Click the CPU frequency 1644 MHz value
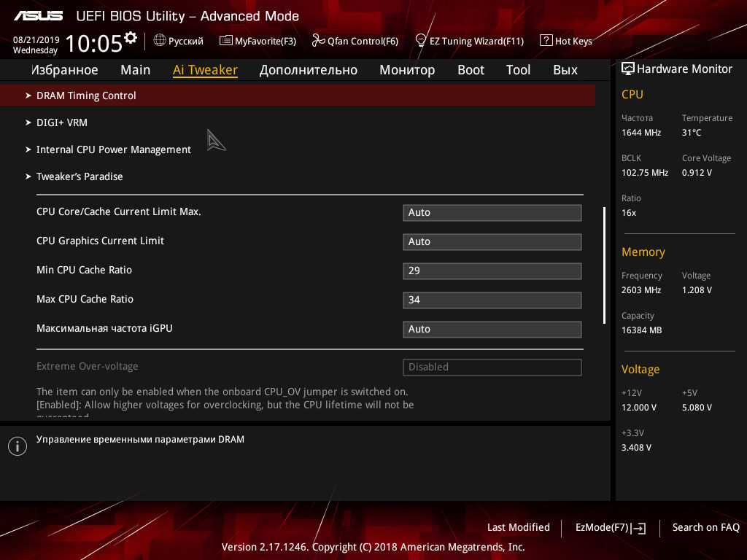Screen dimensions: 747x560 pos(641,133)
